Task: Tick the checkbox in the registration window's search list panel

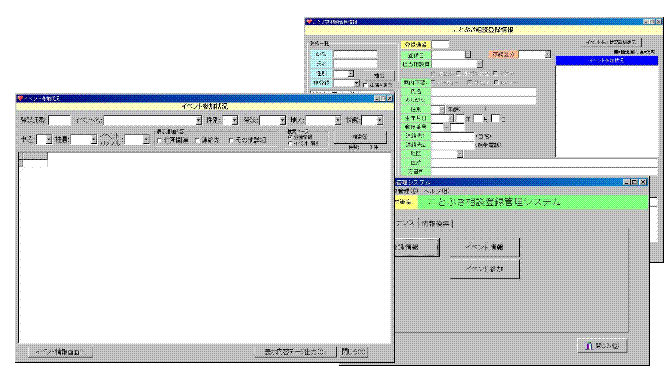Action: 365,85
